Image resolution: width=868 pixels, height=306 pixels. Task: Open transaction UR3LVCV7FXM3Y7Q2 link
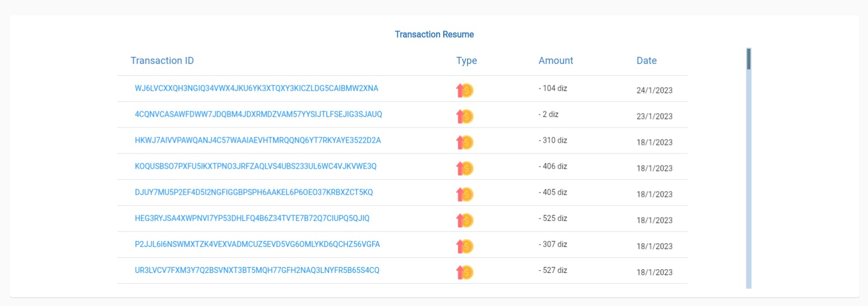(257, 271)
